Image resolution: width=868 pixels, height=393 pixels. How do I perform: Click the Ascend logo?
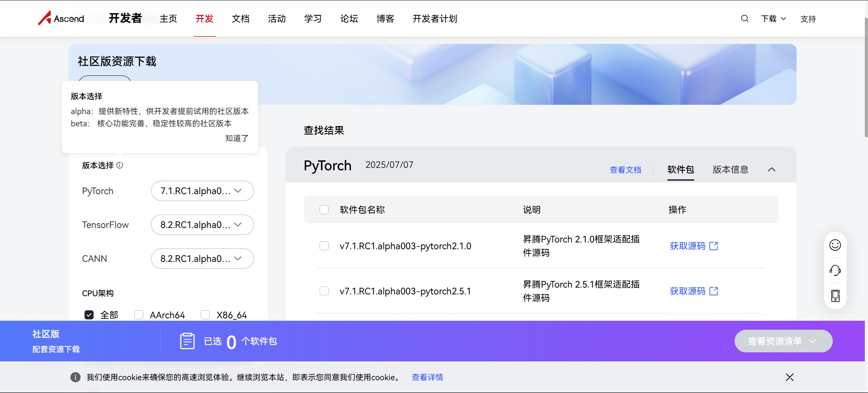[x=61, y=19]
